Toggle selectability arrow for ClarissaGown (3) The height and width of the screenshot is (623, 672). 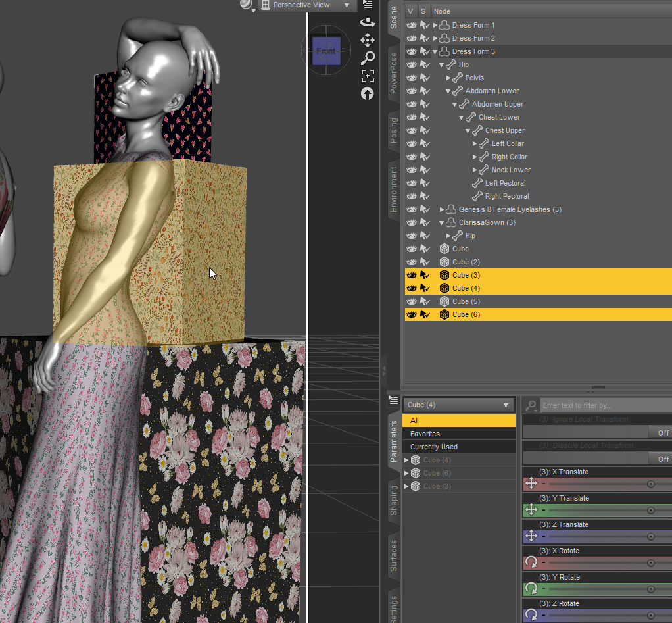pos(425,222)
